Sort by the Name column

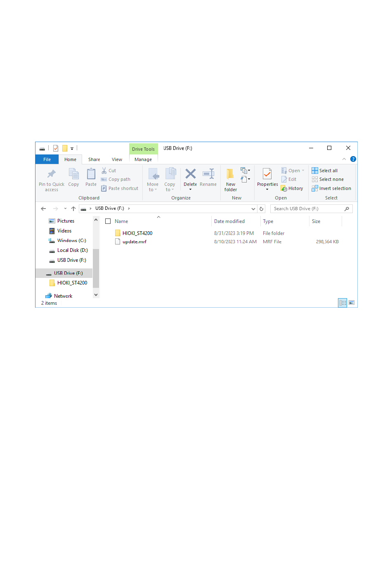coord(121,221)
